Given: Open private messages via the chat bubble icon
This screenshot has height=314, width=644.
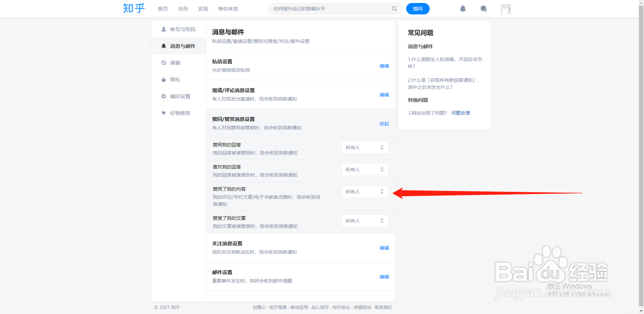Looking at the screenshot, I should click(x=483, y=9).
